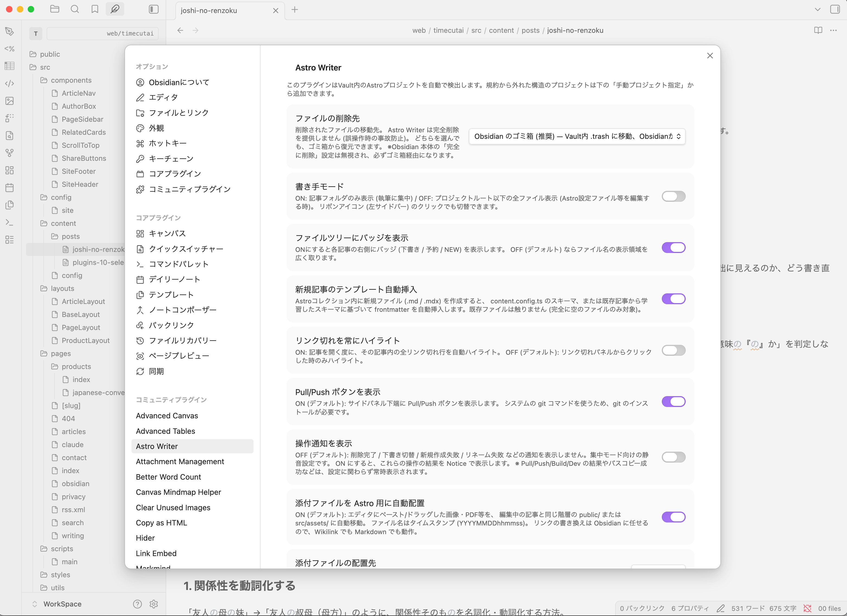Open the Hider plugin settings
This screenshot has height=616, width=847.
click(192, 538)
